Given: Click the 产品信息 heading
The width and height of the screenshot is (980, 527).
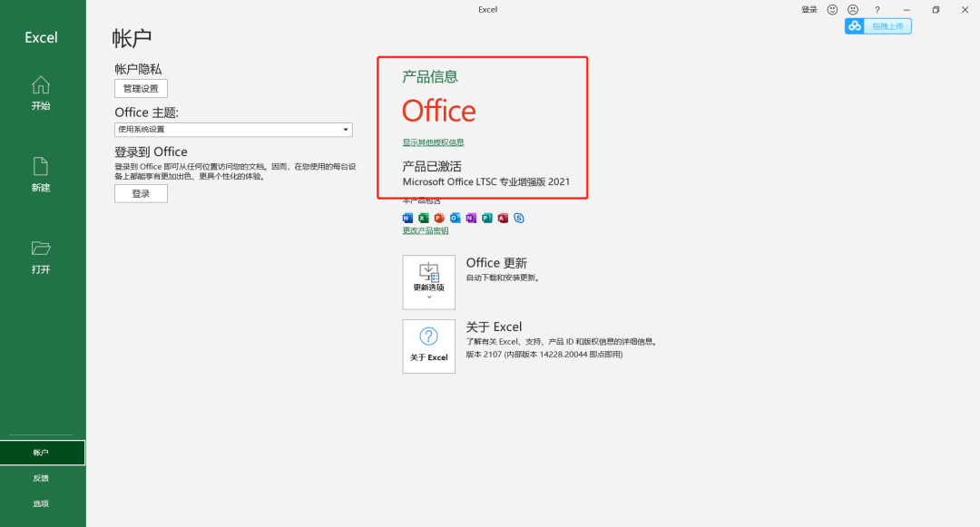Looking at the screenshot, I should point(430,77).
